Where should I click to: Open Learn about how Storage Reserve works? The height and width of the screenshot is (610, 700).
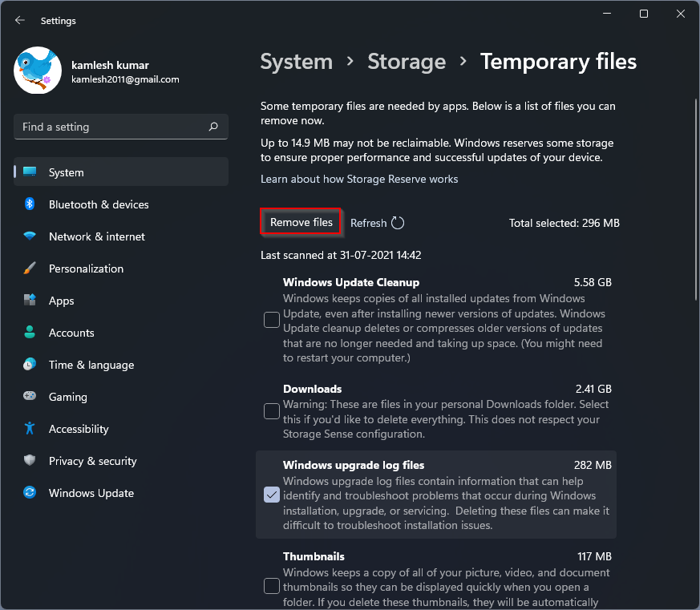(359, 179)
